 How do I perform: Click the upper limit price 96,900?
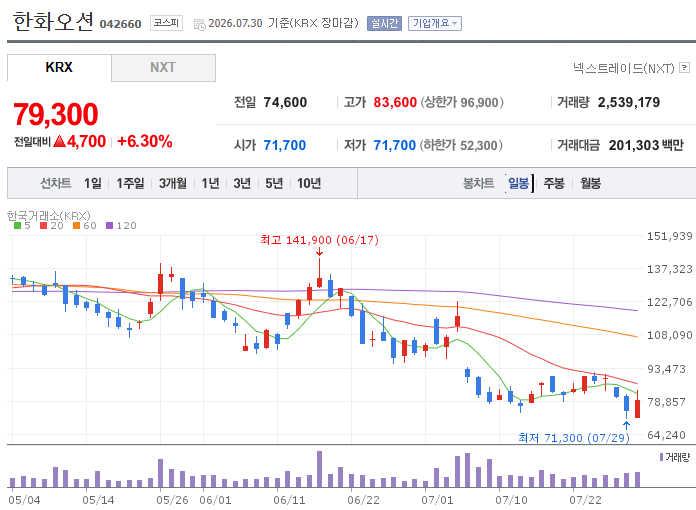pos(479,103)
